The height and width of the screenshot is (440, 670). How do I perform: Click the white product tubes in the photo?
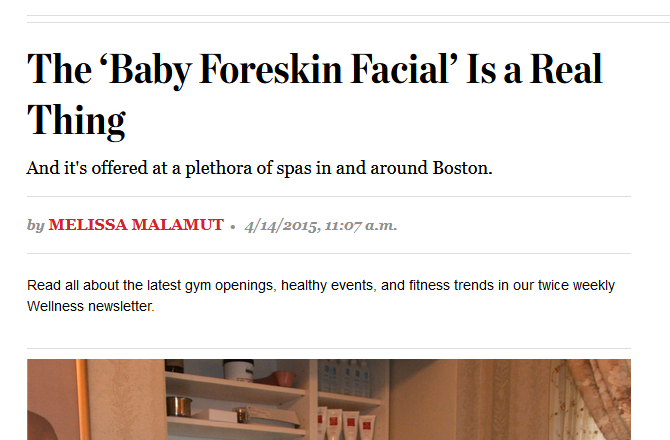pos(347,423)
